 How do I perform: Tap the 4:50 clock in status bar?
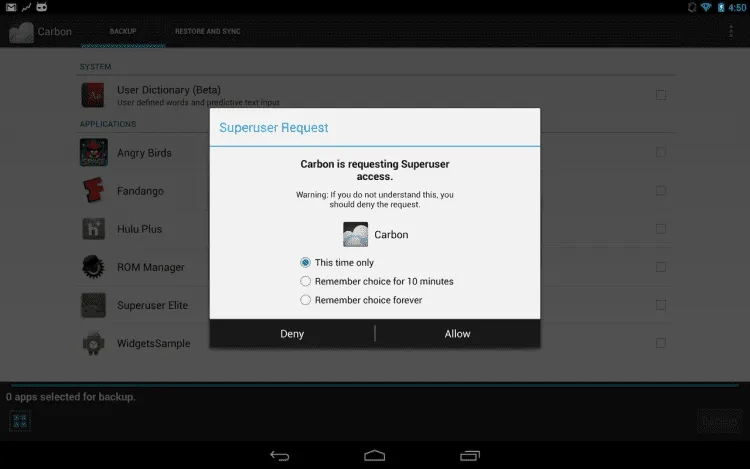tap(737, 7)
